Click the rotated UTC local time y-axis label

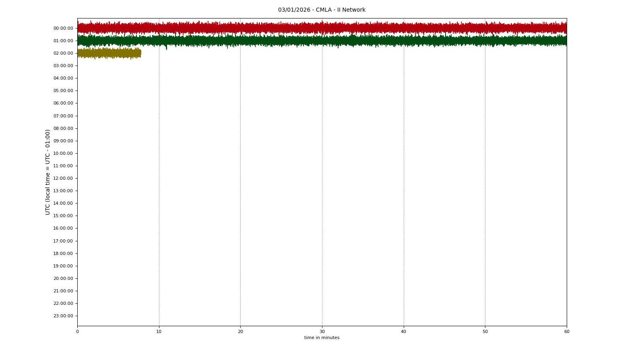pos(48,172)
